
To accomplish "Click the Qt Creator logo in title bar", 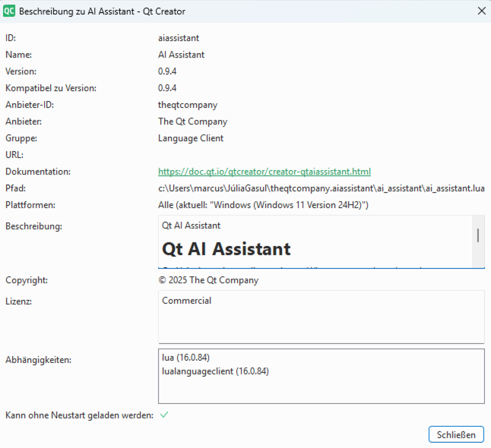I will (10, 11).
